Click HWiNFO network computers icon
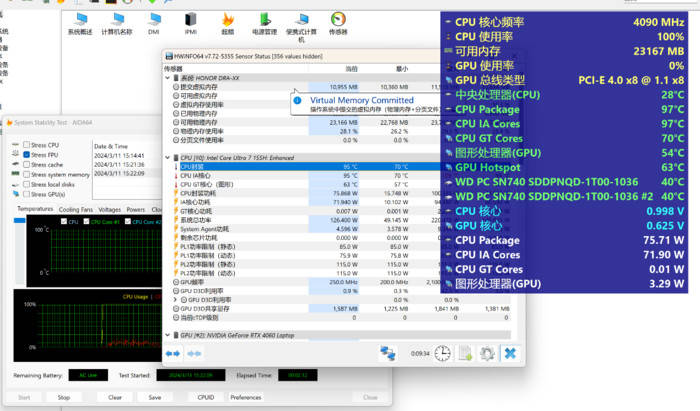 coord(388,353)
